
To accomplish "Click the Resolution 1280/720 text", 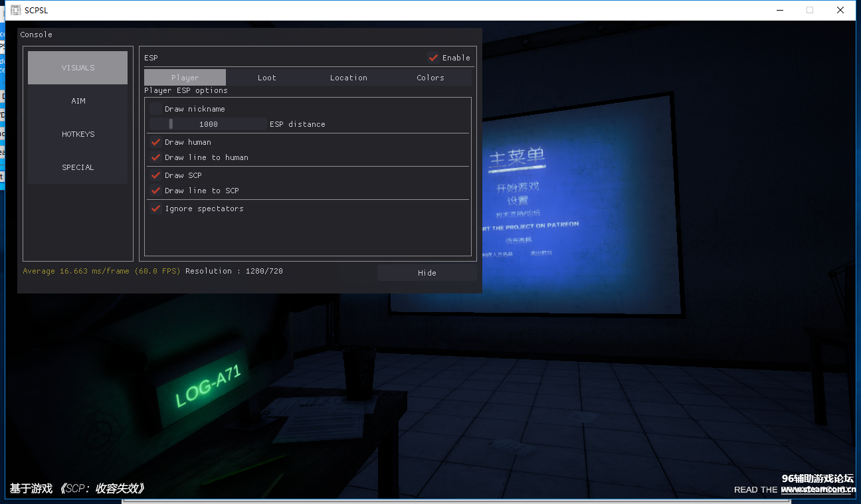I will point(234,271).
